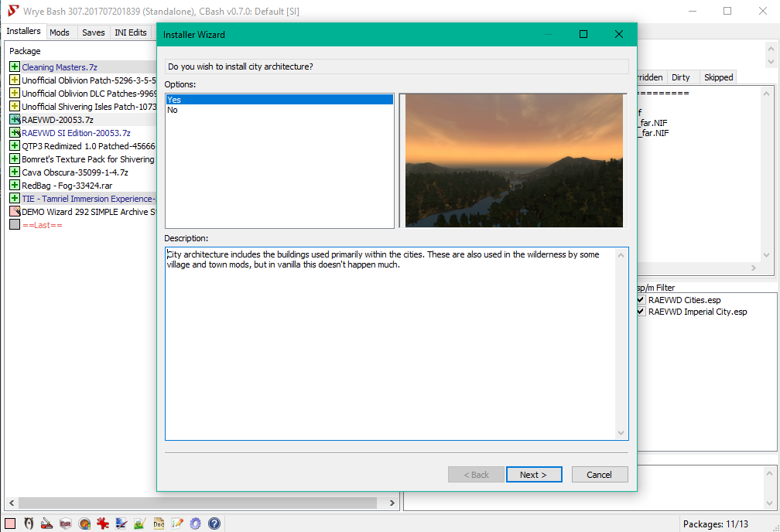Click status icon beside Bomret's Texture Pack
The width and height of the screenshot is (780, 532).
15,159
